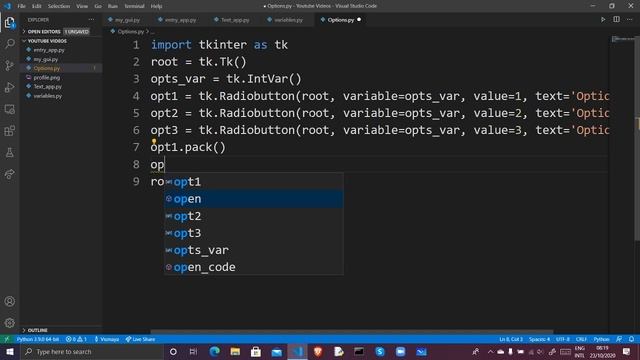Choose open from autocomplete suggestions

253,199
